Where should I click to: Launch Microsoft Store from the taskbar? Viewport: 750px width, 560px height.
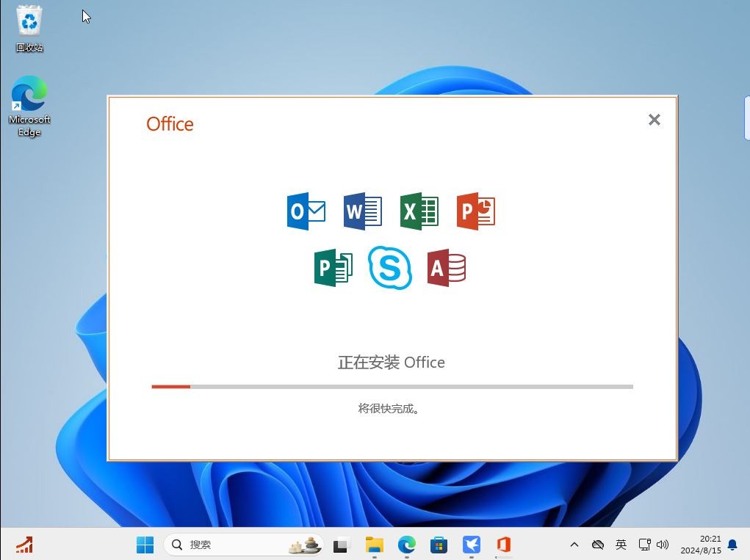coord(439,545)
